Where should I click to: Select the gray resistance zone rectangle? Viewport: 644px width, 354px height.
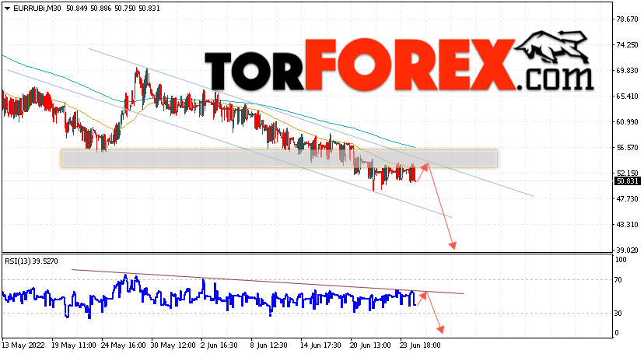click(x=279, y=159)
